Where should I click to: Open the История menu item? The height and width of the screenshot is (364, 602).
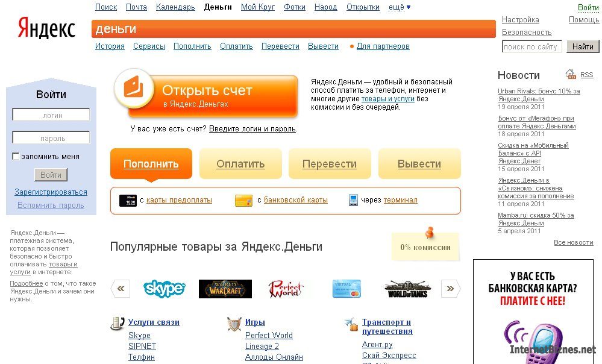pyautogui.click(x=110, y=46)
